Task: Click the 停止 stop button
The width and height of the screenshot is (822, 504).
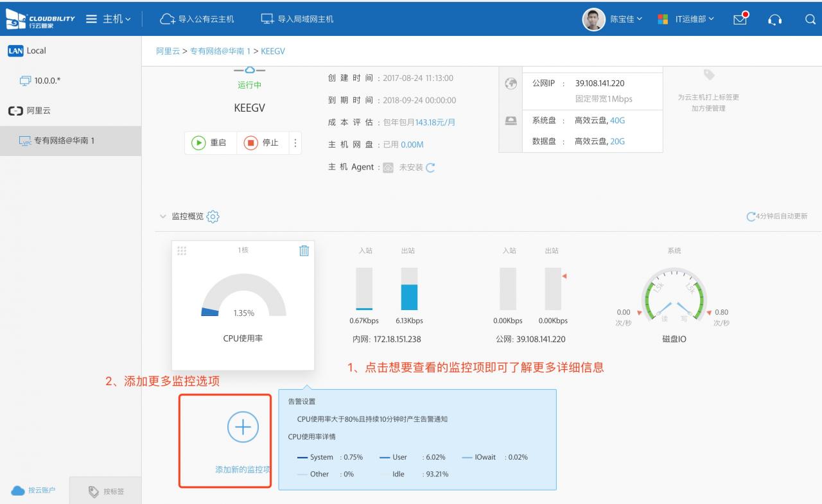Action: coord(262,143)
